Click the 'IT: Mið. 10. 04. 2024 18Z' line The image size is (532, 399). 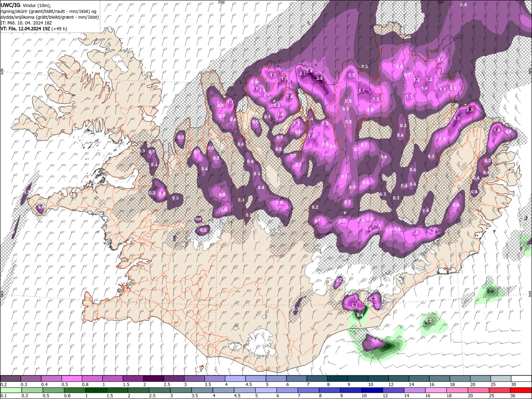tap(26, 23)
